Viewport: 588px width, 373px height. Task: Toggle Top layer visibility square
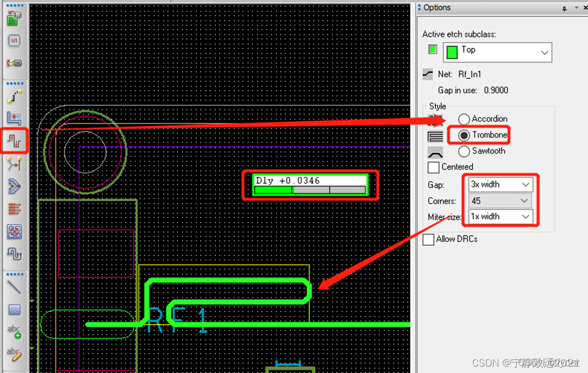click(433, 50)
